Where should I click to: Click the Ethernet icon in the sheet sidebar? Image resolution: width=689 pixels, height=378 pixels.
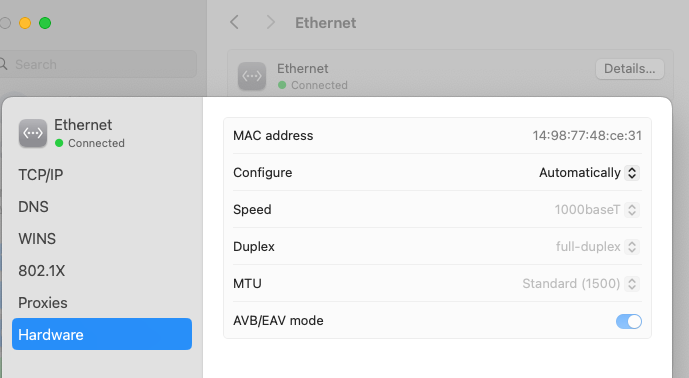pos(33,133)
